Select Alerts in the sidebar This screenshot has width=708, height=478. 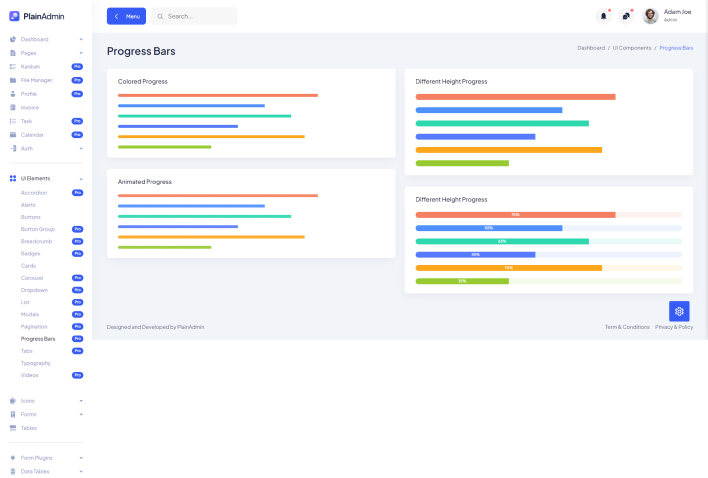point(28,205)
